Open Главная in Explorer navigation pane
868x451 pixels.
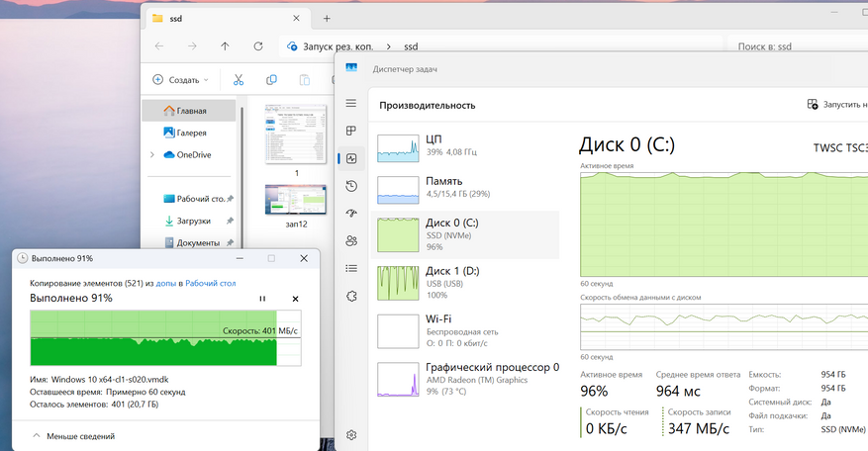[189, 111]
